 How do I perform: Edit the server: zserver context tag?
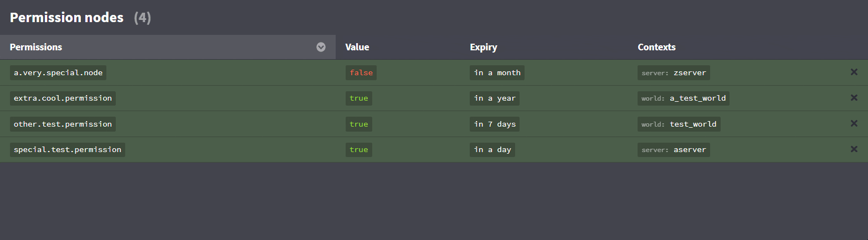[x=674, y=72]
